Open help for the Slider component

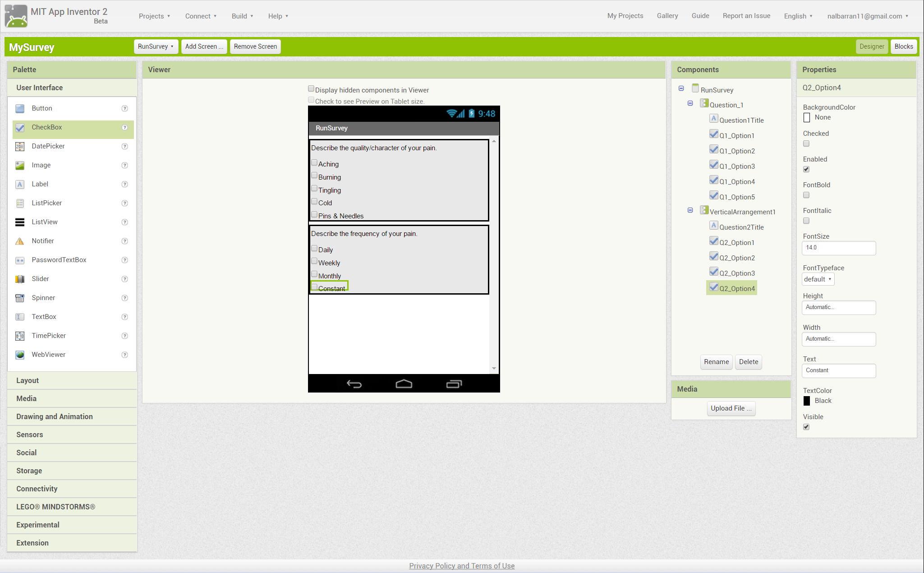click(x=125, y=279)
